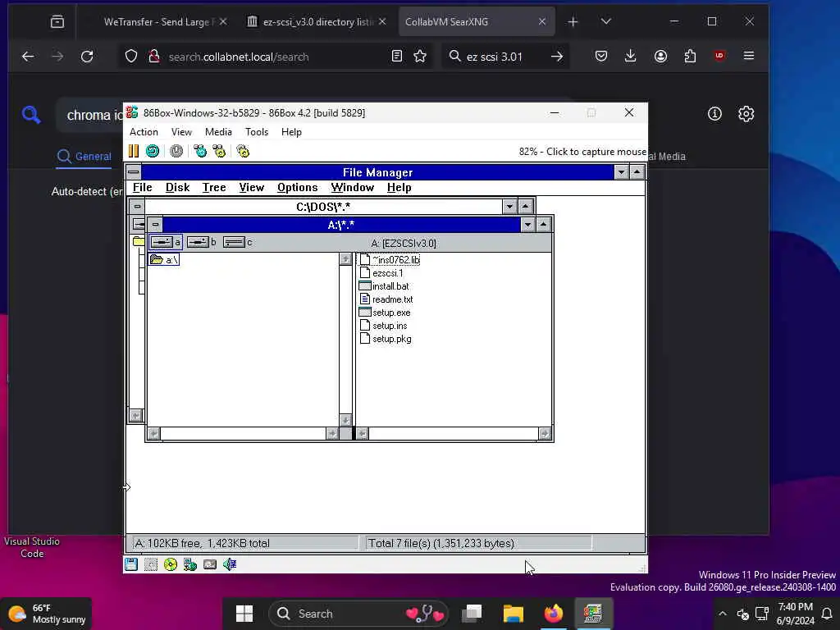The image size is (840, 630).
Task: Select the setup.pkg file
Action: pos(386,339)
